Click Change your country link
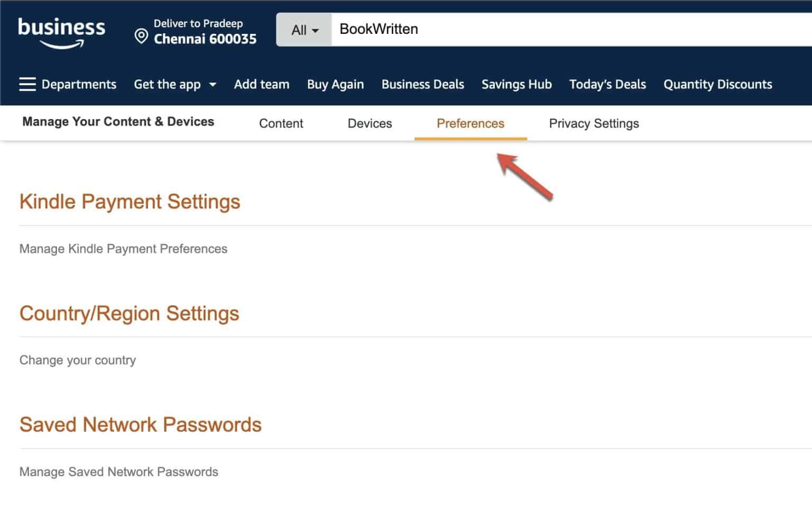 tap(77, 360)
